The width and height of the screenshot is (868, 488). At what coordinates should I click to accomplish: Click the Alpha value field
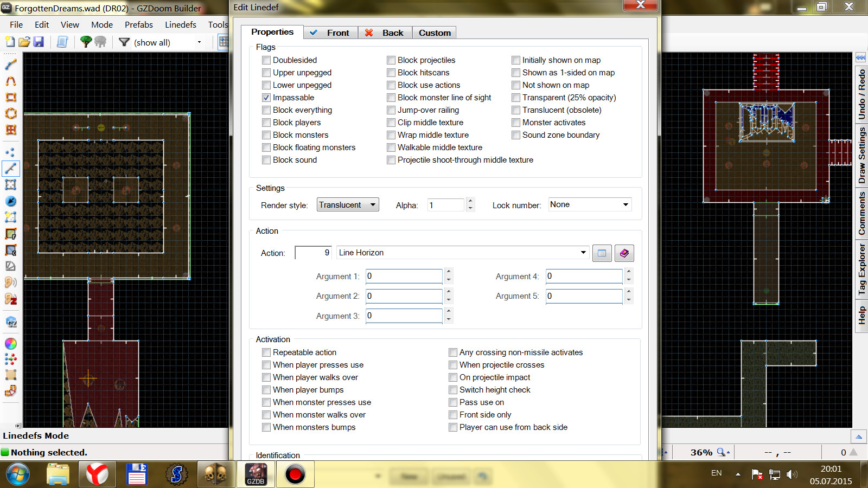click(446, 205)
